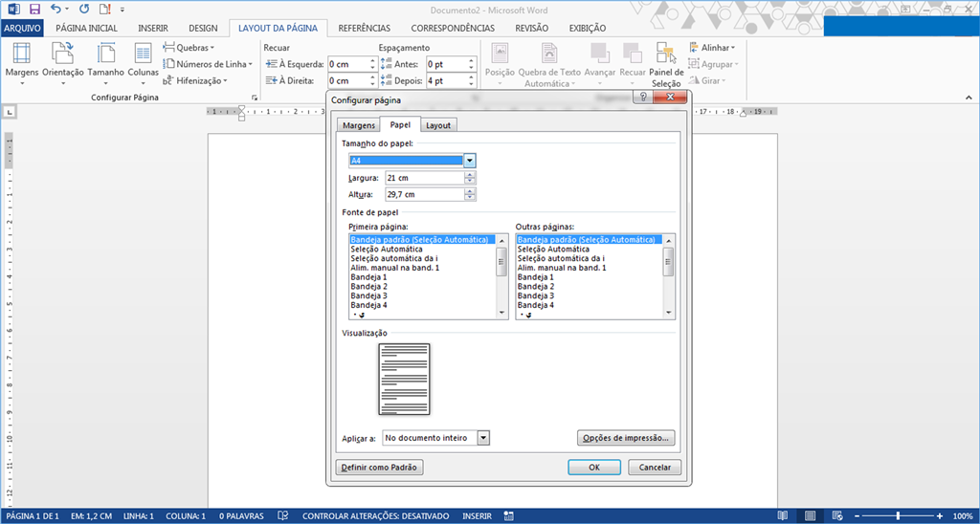Click the Undo arrow icon
The height and width of the screenshot is (524, 980).
tap(56, 10)
